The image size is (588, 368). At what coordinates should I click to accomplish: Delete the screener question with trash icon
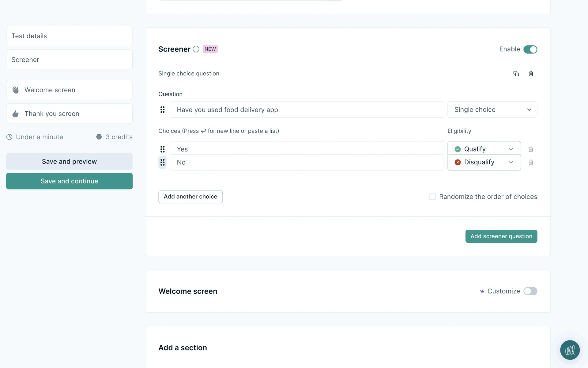point(531,74)
